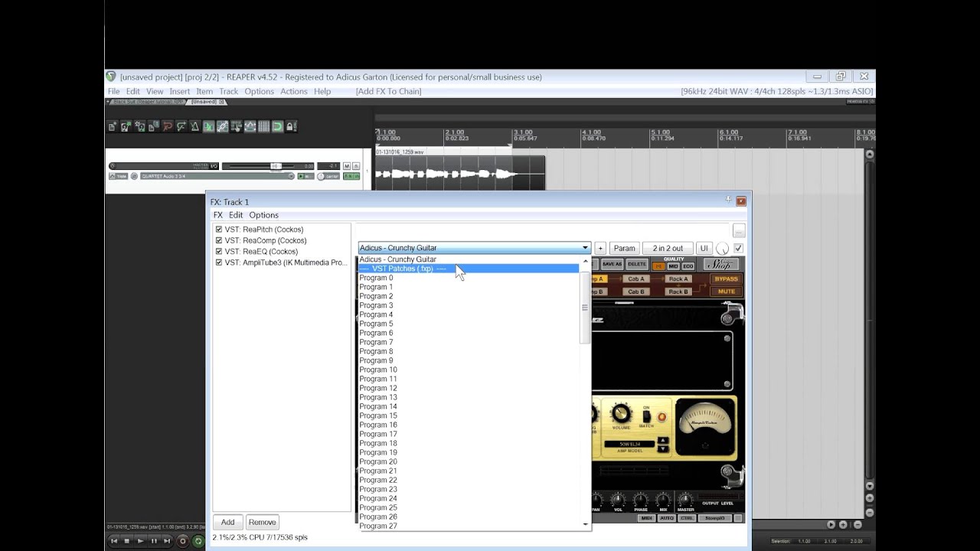Open Adicus - Crunchy Guitar preset dropdown
Image resolution: width=980 pixels, height=551 pixels.
474,248
